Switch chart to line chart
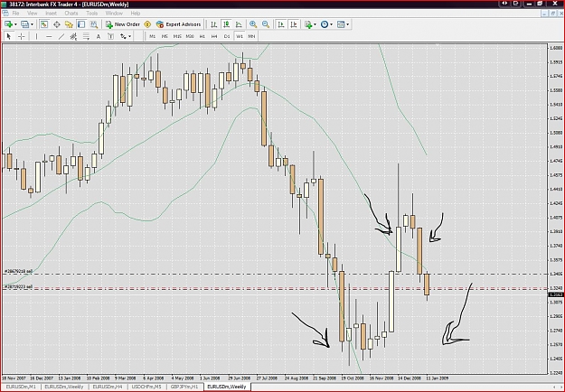This screenshot has height=392, width=565. click(239, 24)
